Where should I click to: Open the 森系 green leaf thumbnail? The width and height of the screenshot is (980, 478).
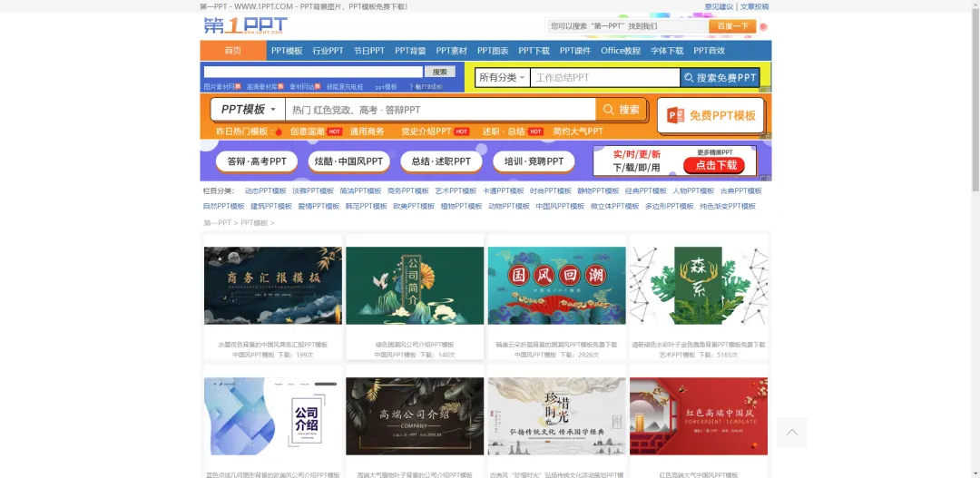[x=699, y=286]
